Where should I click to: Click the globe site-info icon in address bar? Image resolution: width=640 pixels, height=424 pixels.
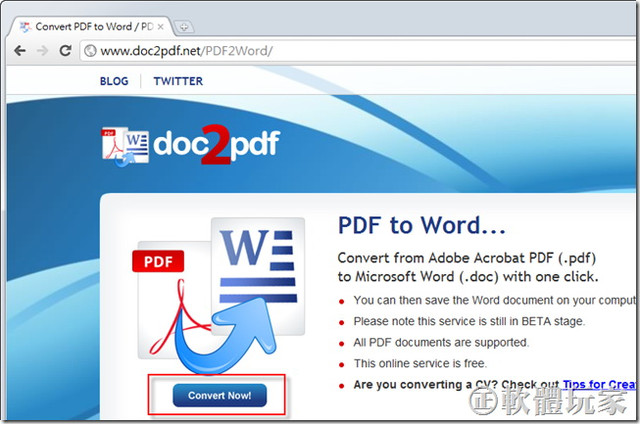click(x=90, y=51)
